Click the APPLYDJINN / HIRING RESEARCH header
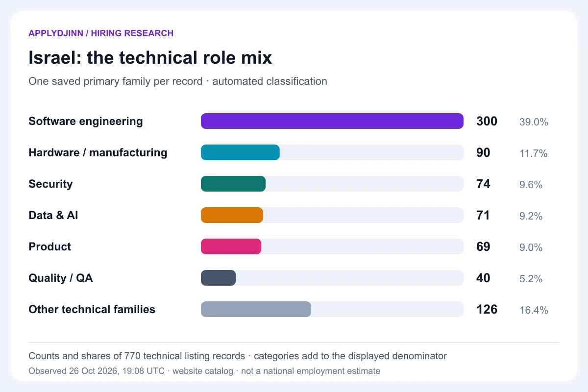This screenshot has height=392, width=588. pos(101,33)
